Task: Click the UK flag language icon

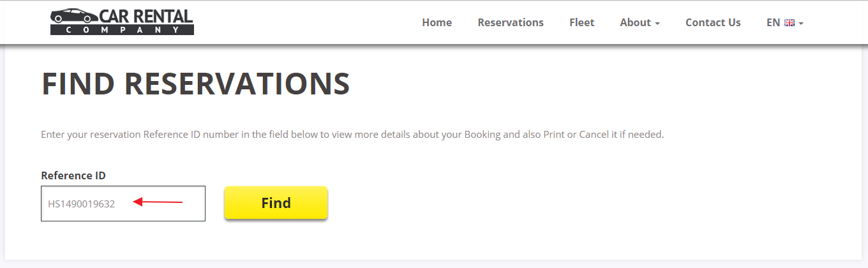Action: coord(789,23)
